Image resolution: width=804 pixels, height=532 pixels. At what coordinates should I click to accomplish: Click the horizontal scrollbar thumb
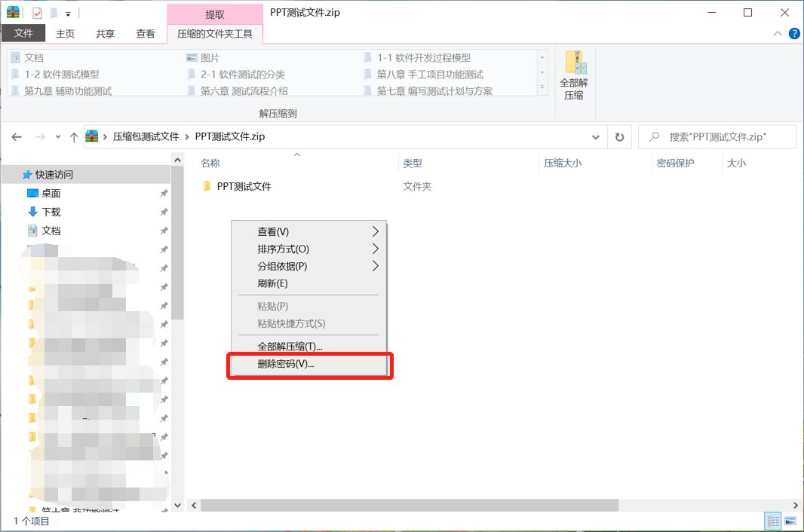(x=410, y=506)
